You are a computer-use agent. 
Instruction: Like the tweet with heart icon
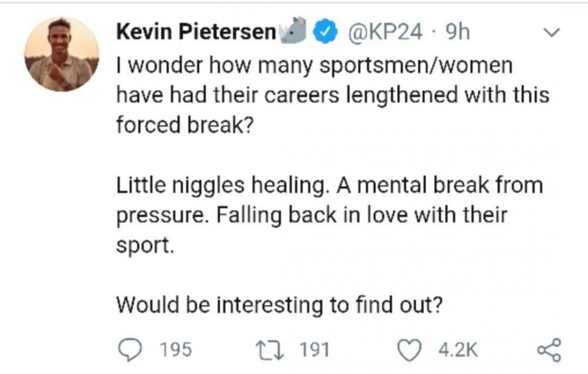[x=409, y=350]
